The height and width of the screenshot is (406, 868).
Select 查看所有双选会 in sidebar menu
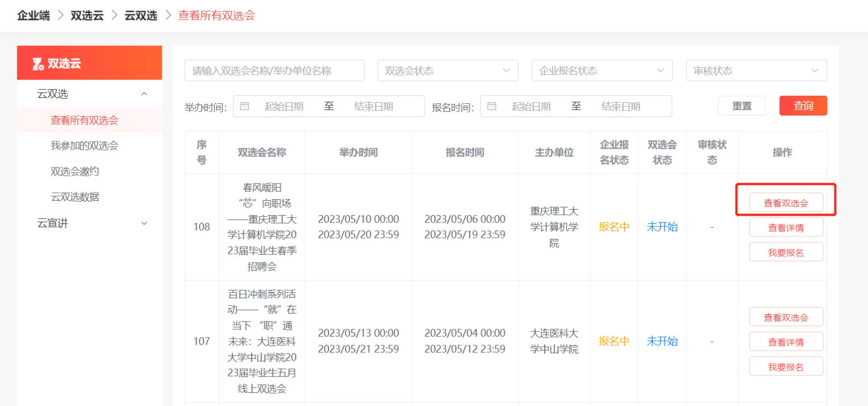pos(85,120)
